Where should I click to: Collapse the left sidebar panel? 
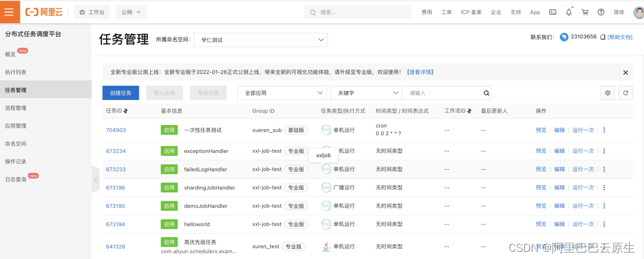95,179
